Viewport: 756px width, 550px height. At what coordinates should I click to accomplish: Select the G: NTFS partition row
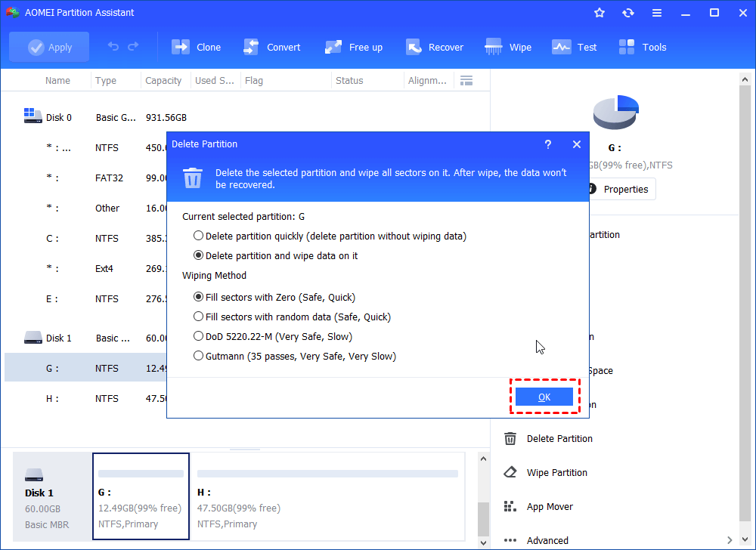coord(86,369)
